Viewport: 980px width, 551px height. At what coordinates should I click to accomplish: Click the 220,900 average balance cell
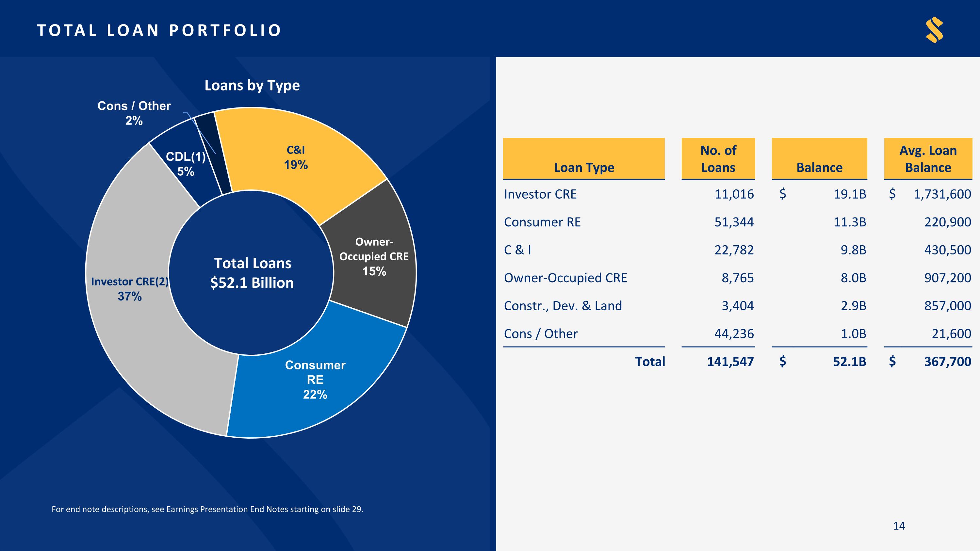coord(948,222)
